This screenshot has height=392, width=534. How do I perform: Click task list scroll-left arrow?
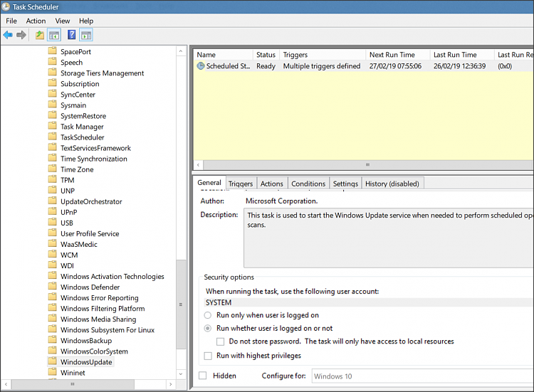click(198, 164)
